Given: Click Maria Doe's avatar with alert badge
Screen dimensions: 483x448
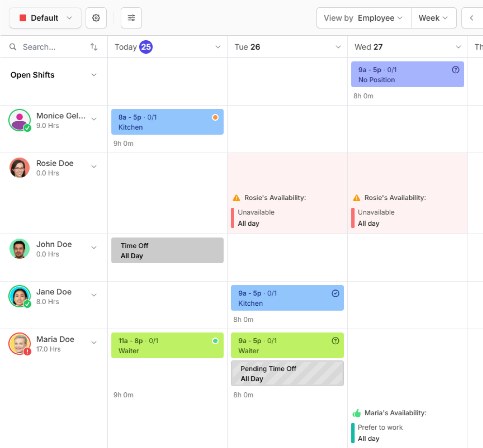Looking at the screenshot, I should click(x=20, y=344).
